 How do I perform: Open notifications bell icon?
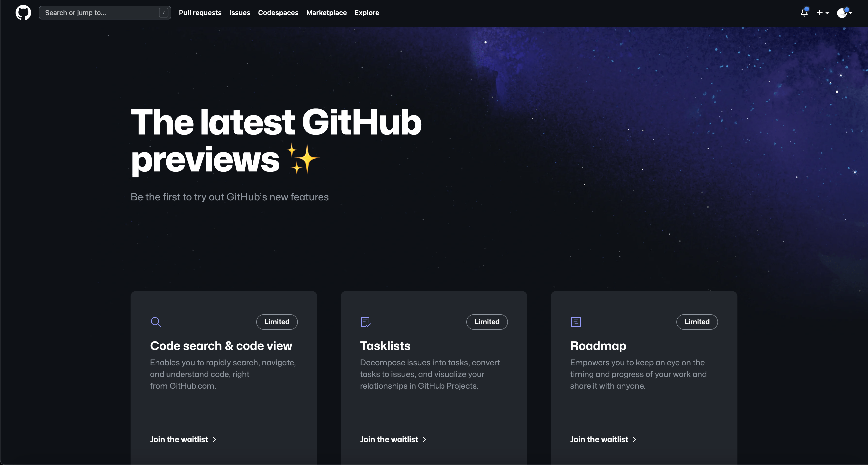804,12
